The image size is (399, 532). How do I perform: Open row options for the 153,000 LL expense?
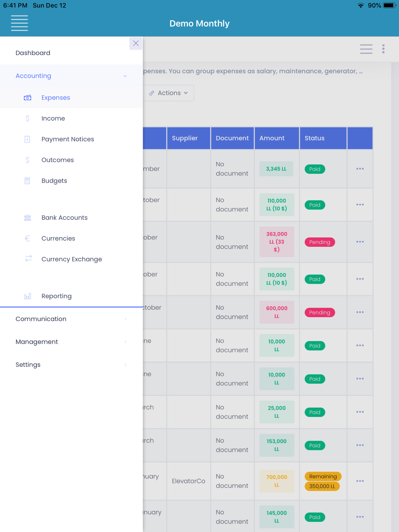click(360, 445)
